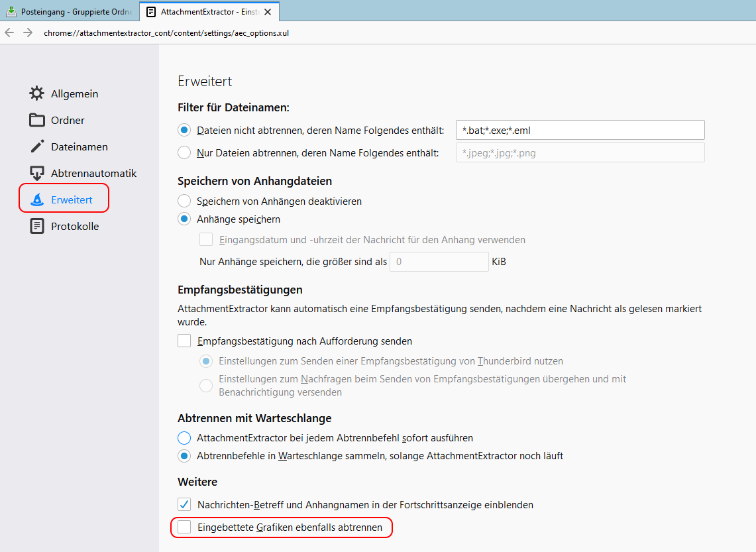Check 'Eingebettete Grafiken ebenfalls abtrennen'
756x552 pixels.
(x=184, y=527)
